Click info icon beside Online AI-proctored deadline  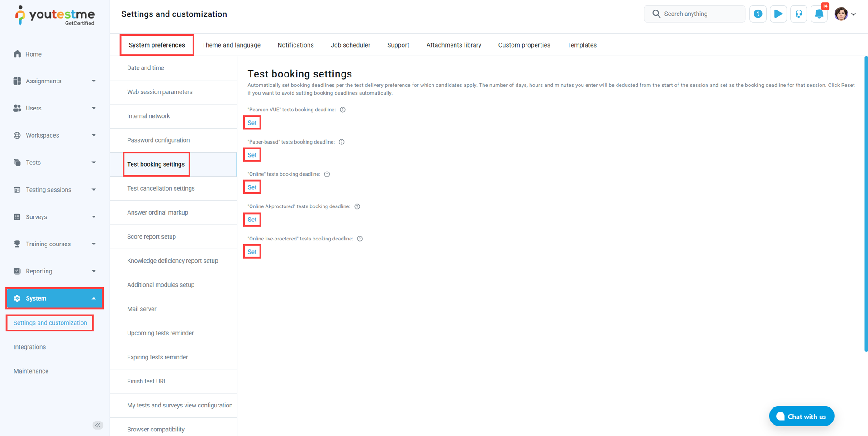pyautogui.click(x=357, y=206)
